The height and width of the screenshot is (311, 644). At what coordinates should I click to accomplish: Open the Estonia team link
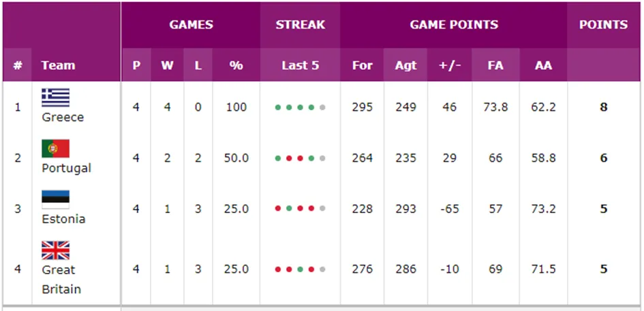[63, 219]
